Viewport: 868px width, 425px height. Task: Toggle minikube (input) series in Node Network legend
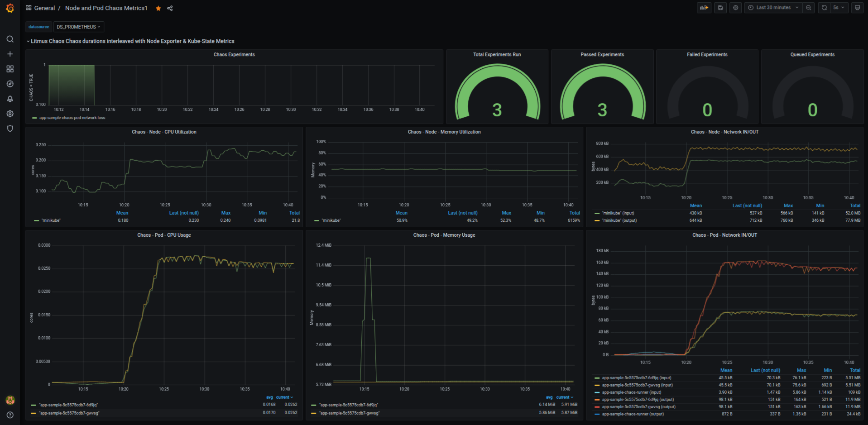[618, 213]
